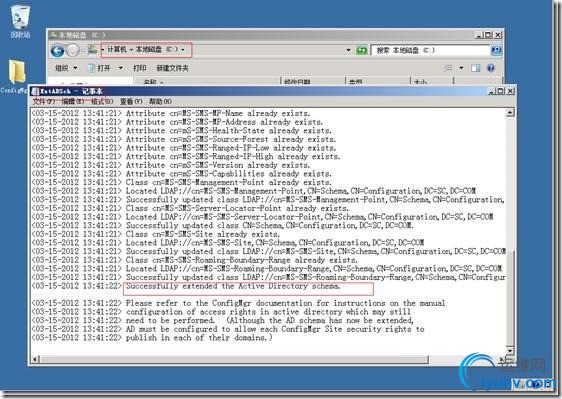Click Notepad horizontal scrollbar left arrow
Screen dimensions: 562x399
tap(35, 359)
